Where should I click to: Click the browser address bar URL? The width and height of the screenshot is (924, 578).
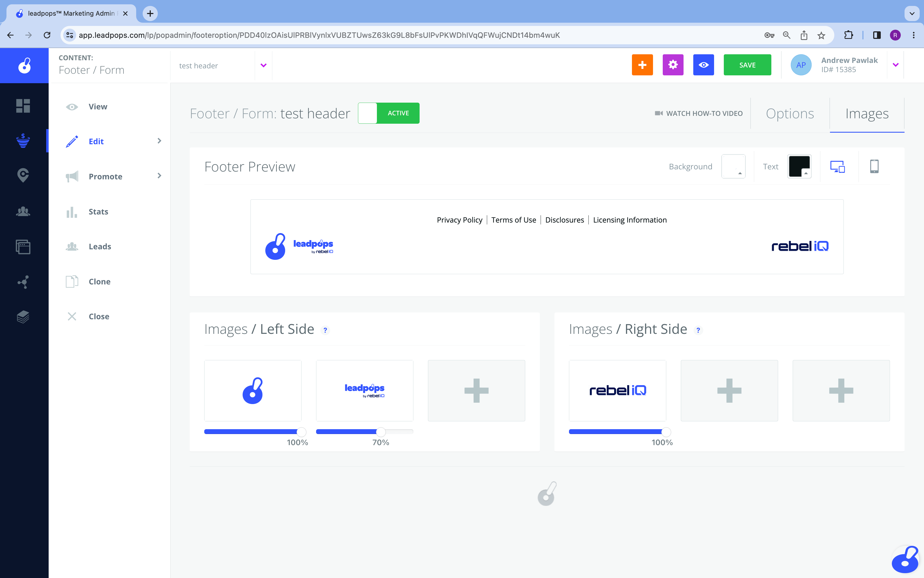(x=319, y=35)
